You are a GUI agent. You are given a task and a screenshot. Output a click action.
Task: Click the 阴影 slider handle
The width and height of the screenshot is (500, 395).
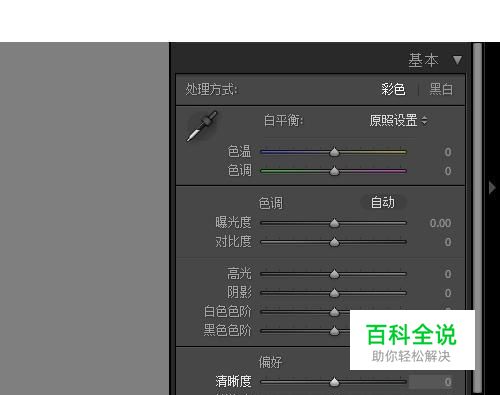point(334,293)
